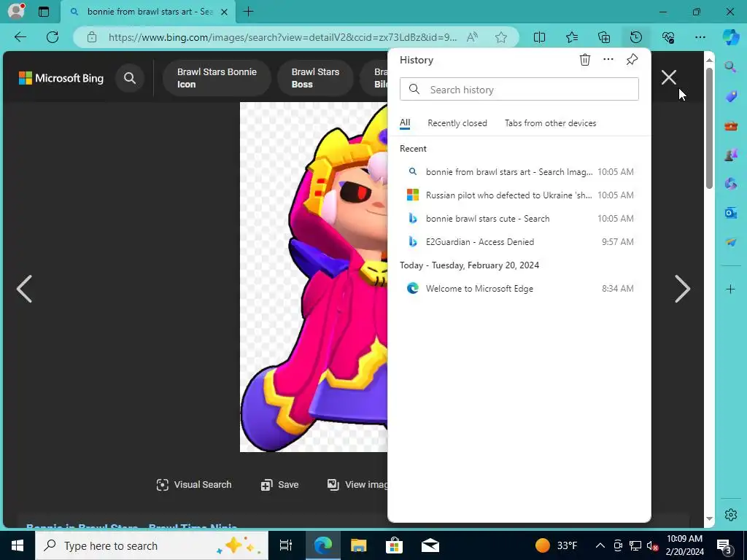Image resolution: width=747 pixels, height=560 pixels.
Task: Open File Explorer from taskbar
Action: [358, 545]
